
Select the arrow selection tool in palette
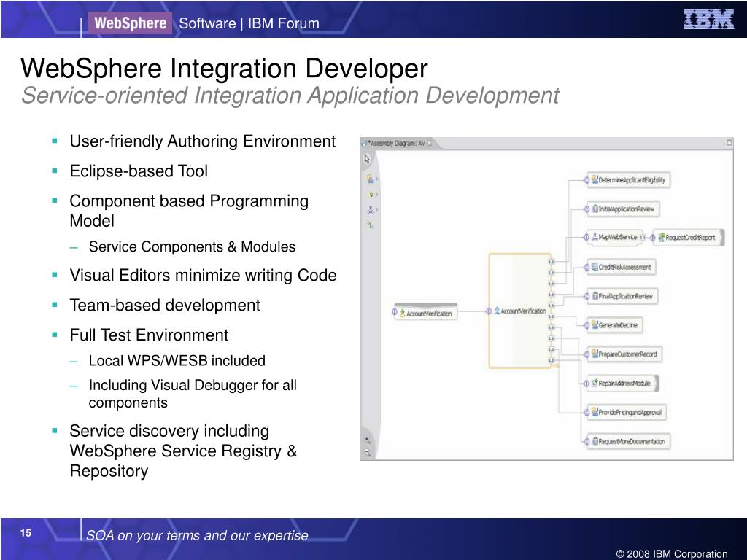coord(367,159)
